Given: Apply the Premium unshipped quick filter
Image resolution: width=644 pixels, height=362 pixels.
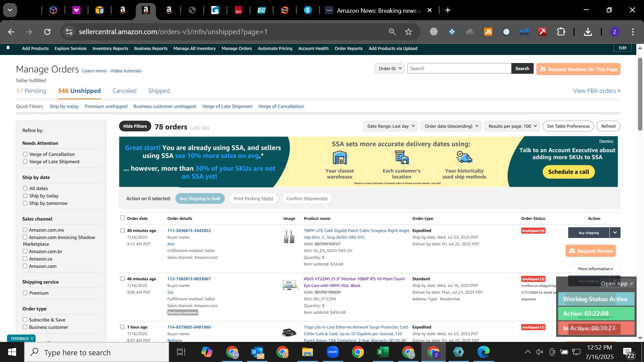Looking at the screenshot, I should (x=106, y=106).
